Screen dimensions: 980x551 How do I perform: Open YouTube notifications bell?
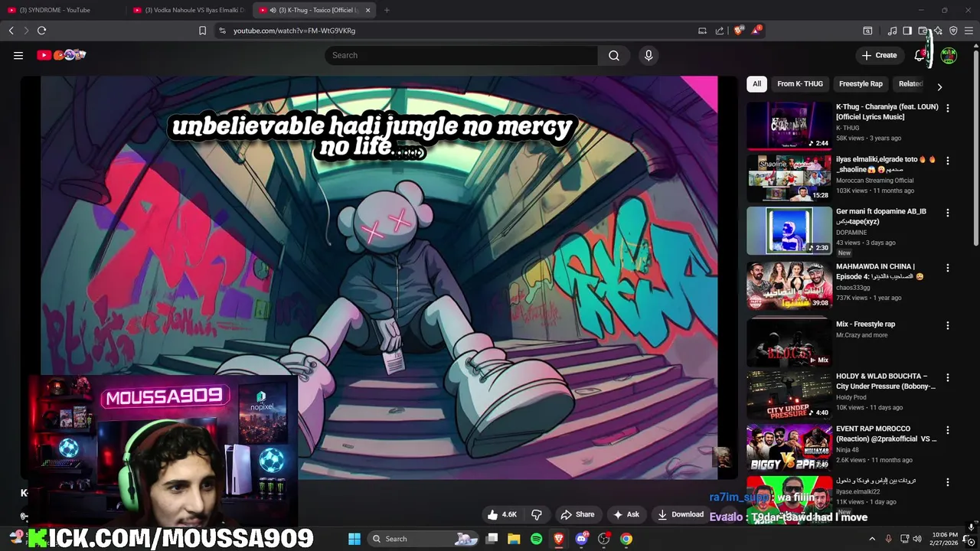(920, 55)
